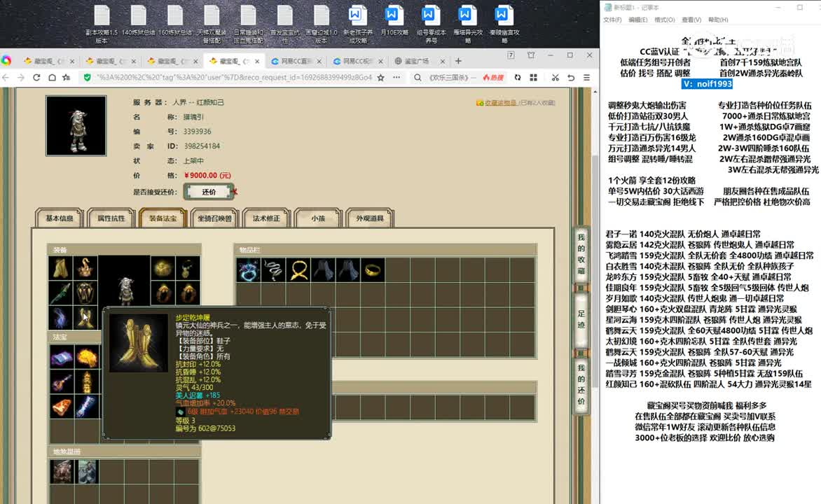Click the gold ring item in inventory
Screen dimensions: 821x504
coord(372,270)
